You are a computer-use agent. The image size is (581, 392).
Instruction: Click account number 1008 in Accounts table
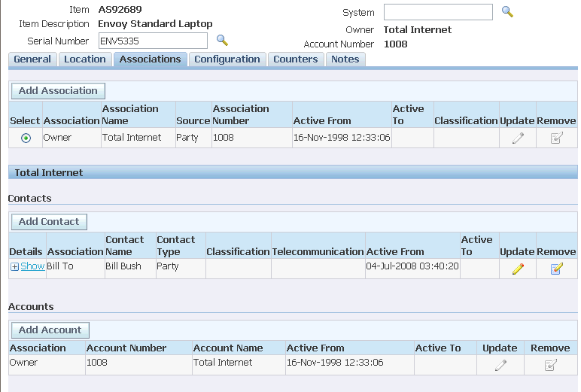pos(97,363)
